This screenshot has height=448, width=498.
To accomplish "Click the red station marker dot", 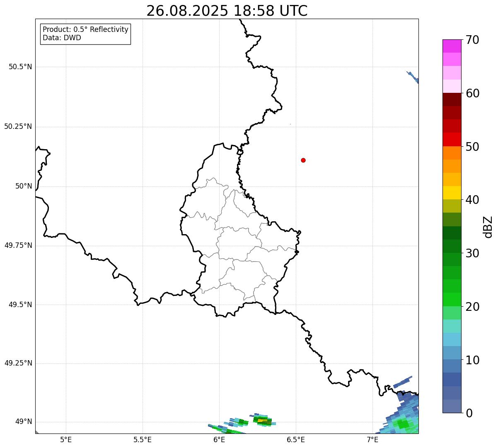I will click(303, 160).
